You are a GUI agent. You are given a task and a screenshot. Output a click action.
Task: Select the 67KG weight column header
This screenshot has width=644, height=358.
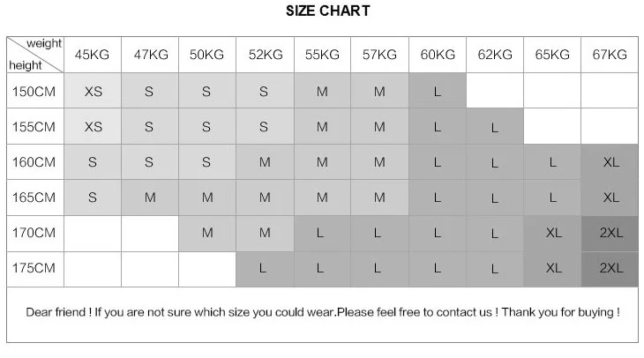pyautogui.click(x=610, y=55)
